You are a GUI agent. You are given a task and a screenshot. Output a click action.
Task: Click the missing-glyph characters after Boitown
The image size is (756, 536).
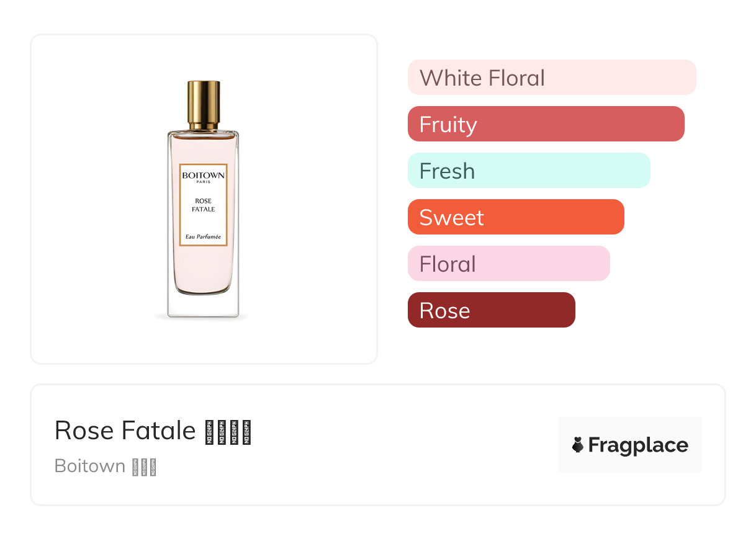coord(144,467)
